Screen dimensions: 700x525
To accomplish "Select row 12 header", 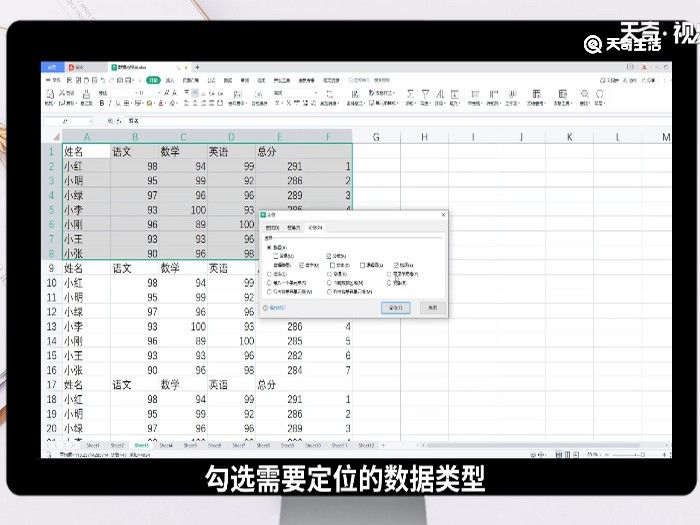I will tap(52, 312).
